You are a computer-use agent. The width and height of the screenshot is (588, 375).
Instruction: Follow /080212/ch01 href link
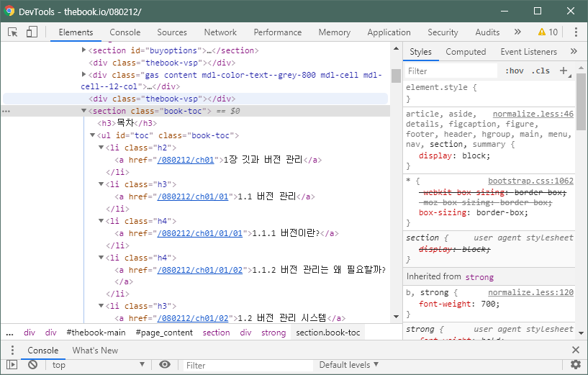tap(186, 160)
